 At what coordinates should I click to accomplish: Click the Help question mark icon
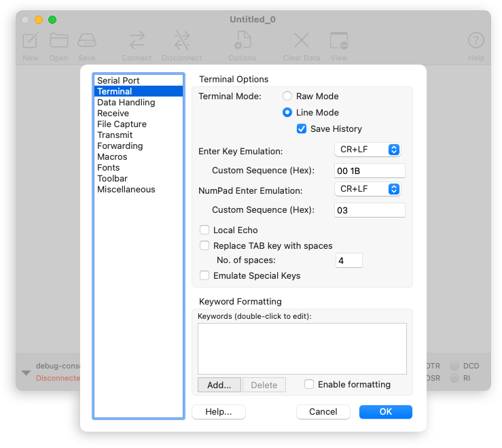[476, 41]
